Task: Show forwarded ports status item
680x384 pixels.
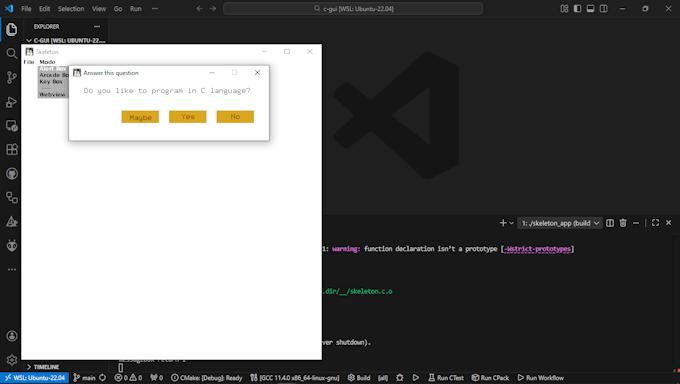Action: tap(157, 378)
